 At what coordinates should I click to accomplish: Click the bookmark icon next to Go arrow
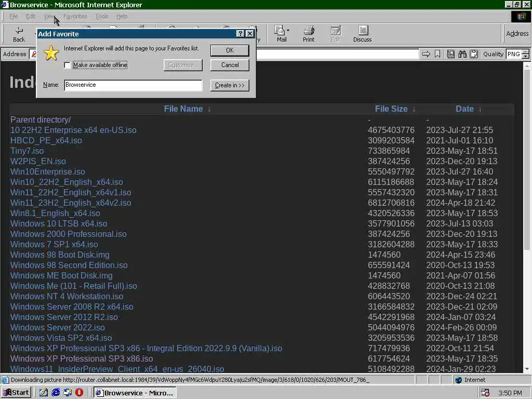tap(437, 54)
